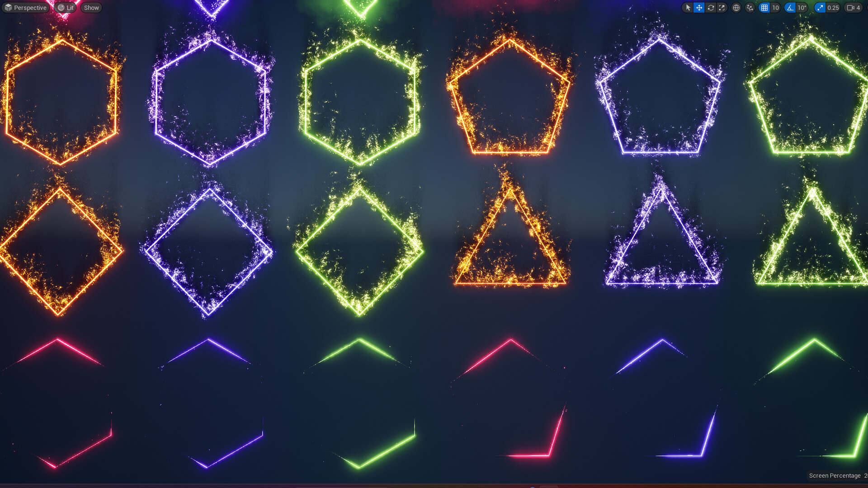Image resolution: width=868 pixels, height=488 pixels.
Task: Click the 0.25 camera speed value
Action: (833, 8)
